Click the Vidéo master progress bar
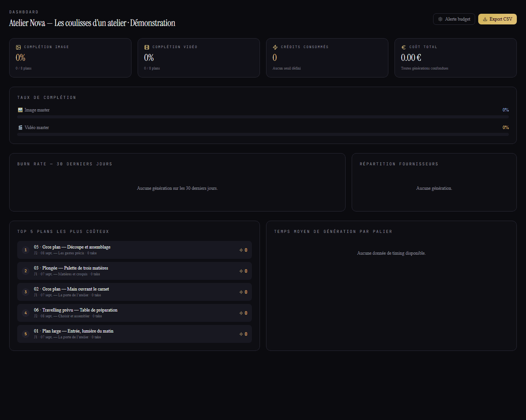 coord(263,134)
